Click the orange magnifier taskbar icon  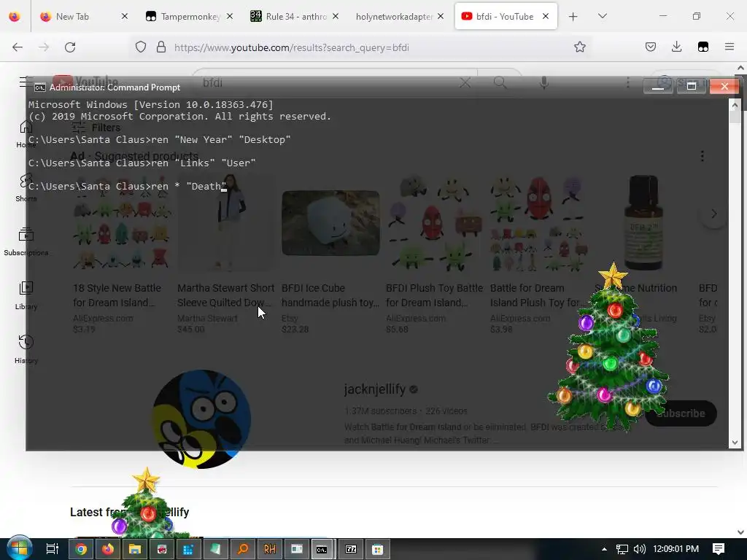[243, 549]
